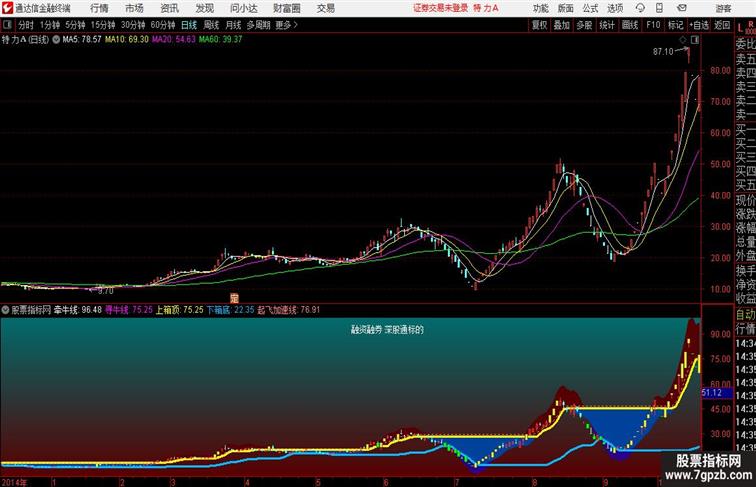Click the 上箱顶: 75.25 indicator value

[179, 310]
